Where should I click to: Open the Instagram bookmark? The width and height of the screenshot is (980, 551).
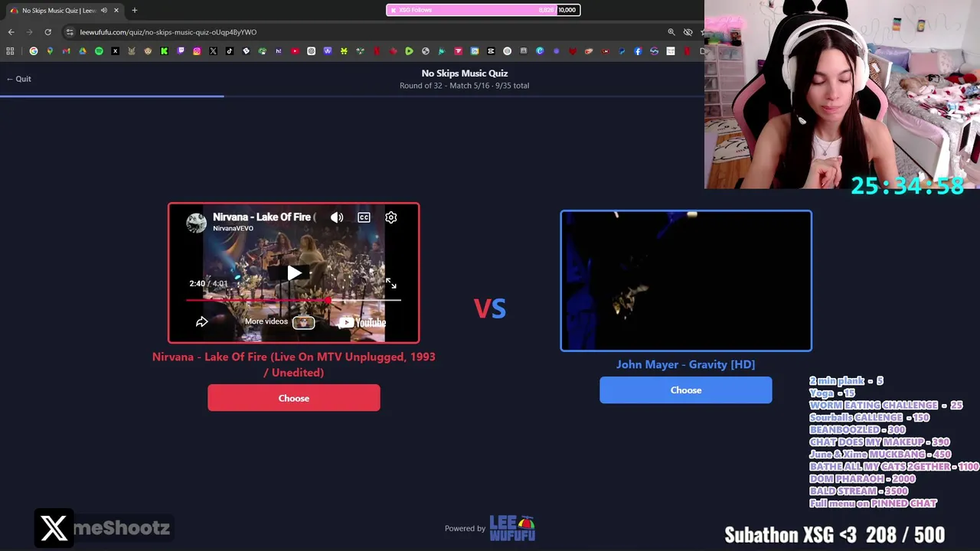pos(197,51)
